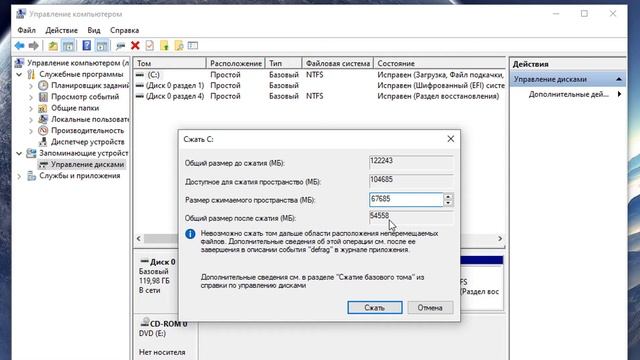Expand the Службы и приложения node arrow
Viewport: 640px width, 360px height.
pyautogui.click(x=19, y=176)
